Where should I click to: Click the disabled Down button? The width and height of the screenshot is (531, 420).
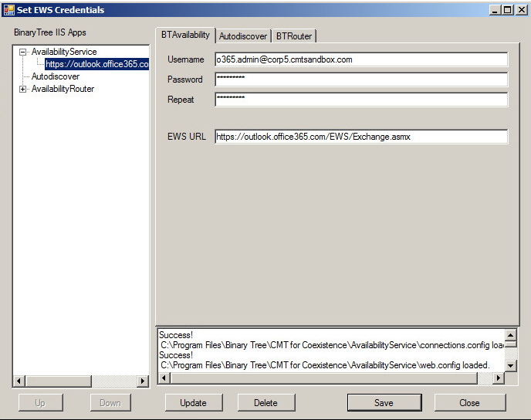tap(110, 403)
